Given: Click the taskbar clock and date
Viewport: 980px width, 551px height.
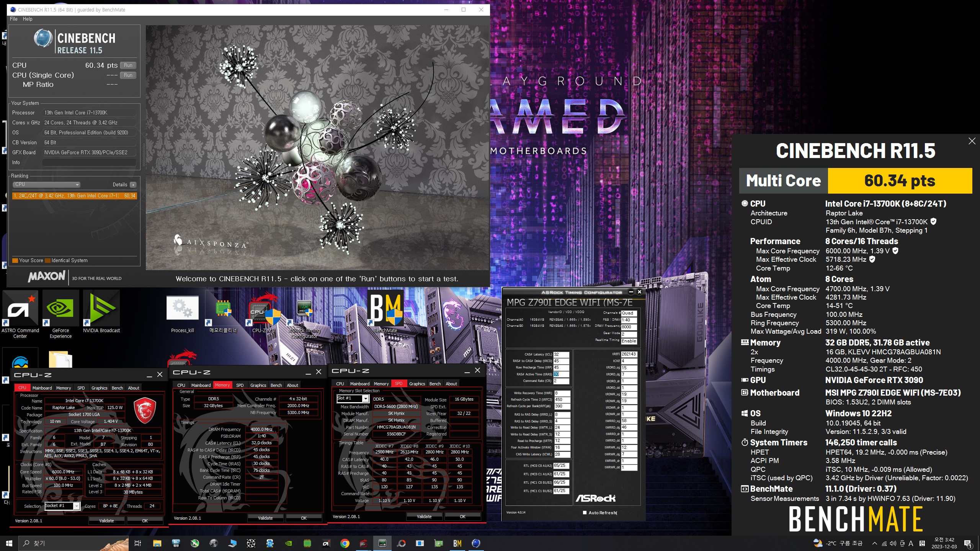Looking at the screenshot, I should point(944,543).
